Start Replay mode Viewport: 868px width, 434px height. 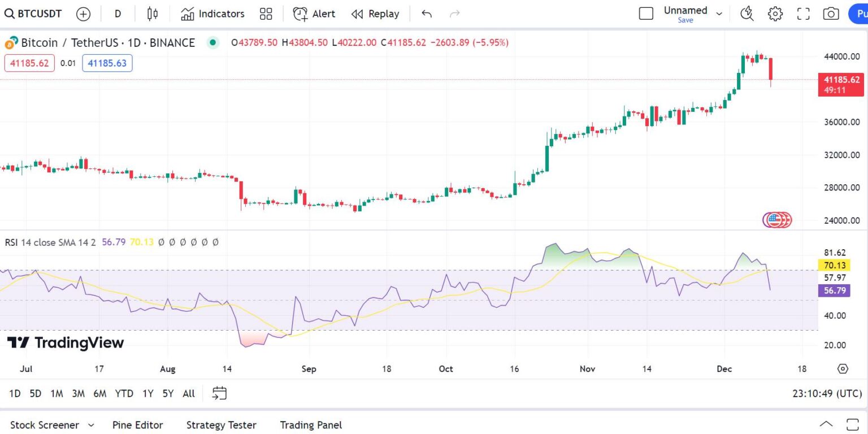375,14
